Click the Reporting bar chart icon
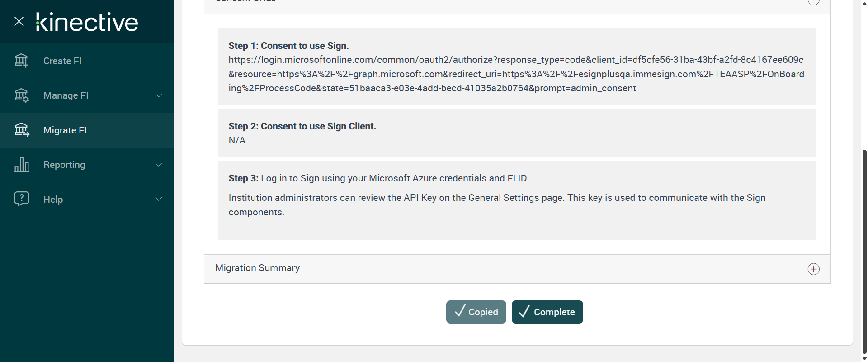This screenshot has width=868, height=362. click(x=21, y=165)
